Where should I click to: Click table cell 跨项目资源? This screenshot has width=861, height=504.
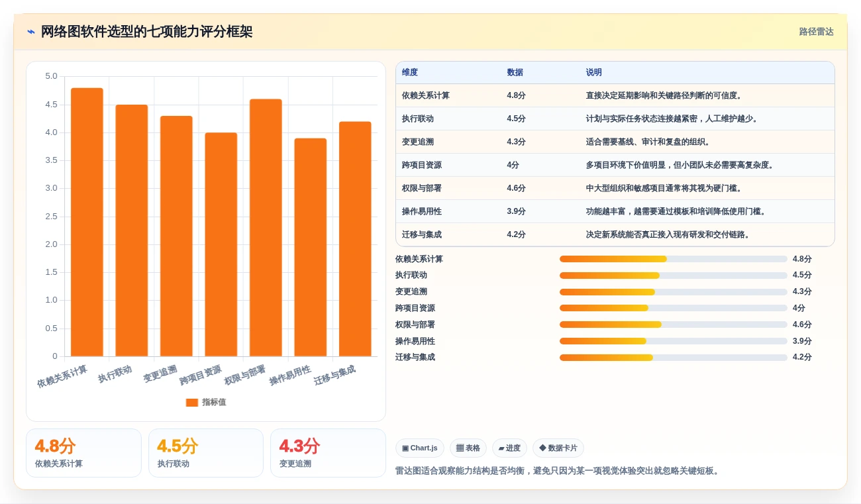(422, 165)
